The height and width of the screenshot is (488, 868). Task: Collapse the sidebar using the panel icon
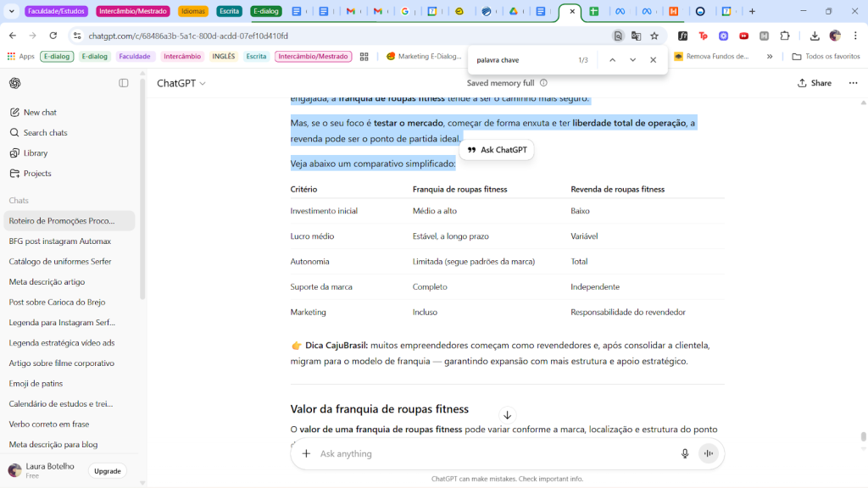(124, 83)
